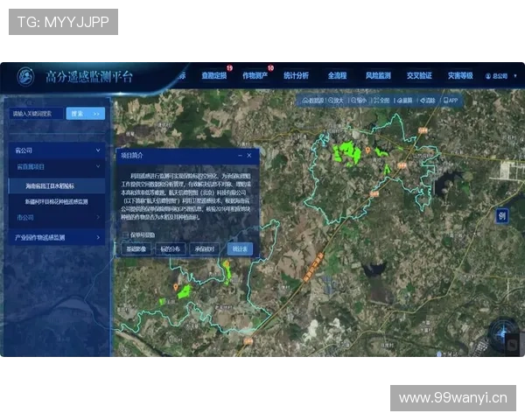Open the 总公司 user account dropdown
Image resolution: width=525 pixels, height=420 pixels.
pos(500,76)
